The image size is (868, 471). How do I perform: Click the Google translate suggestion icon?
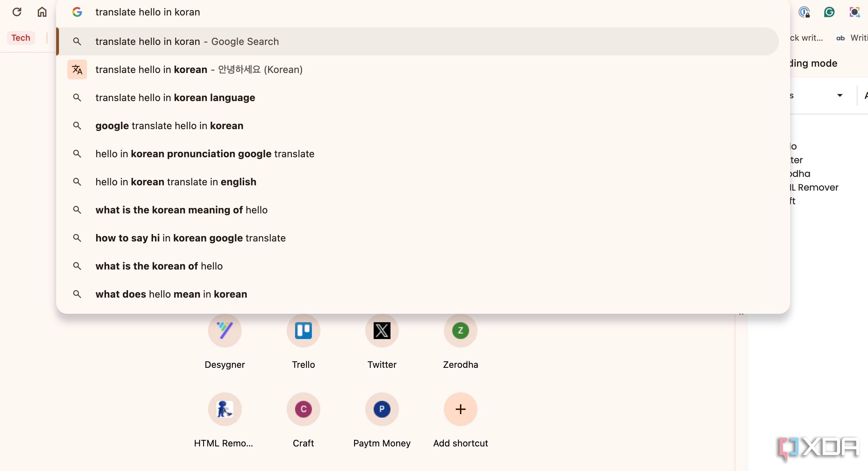coord(77,69)
